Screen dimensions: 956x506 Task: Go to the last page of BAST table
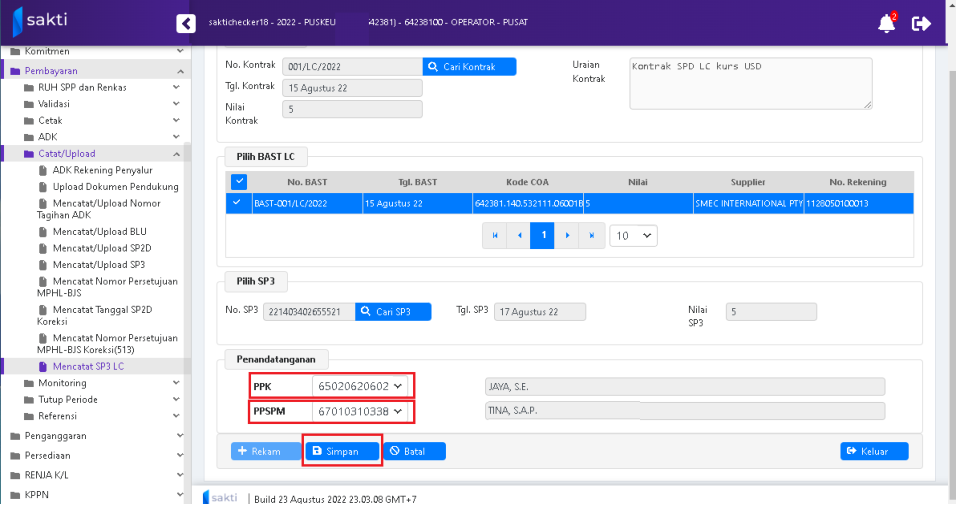(x=592, y=236)
